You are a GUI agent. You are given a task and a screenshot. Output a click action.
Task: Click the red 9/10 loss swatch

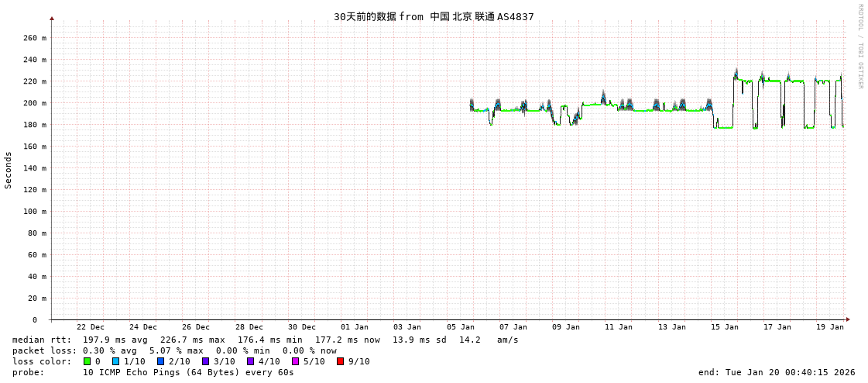(x=340, y=361)
